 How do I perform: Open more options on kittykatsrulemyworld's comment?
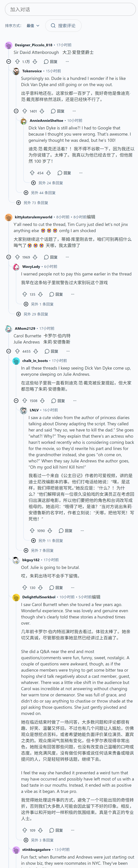tap(67, 257)
